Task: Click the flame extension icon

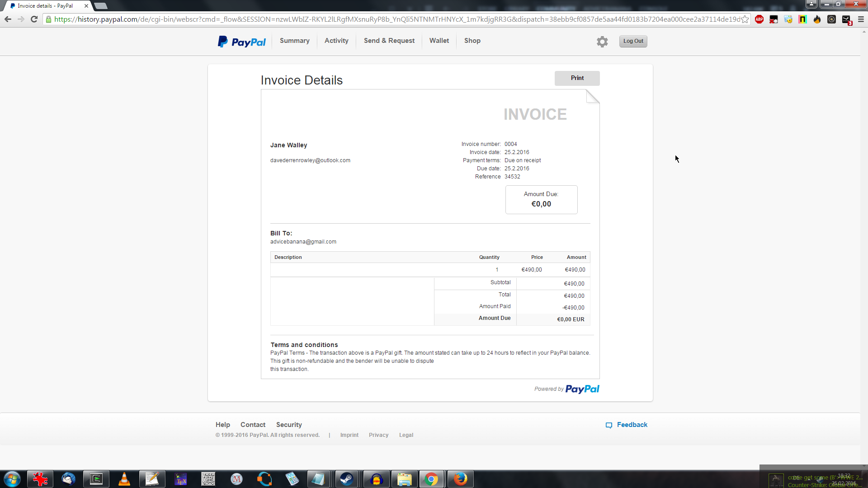Action: (x=817, y=19)
